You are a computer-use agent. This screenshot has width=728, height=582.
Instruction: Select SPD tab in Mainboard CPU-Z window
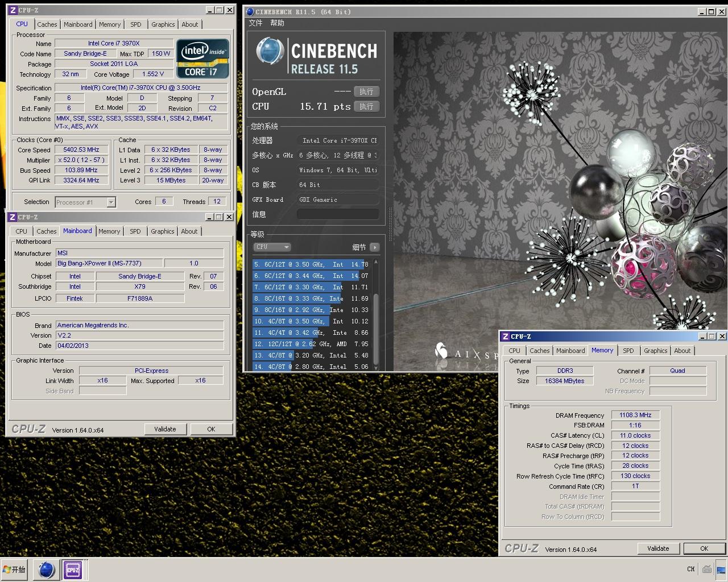point(135,231)
